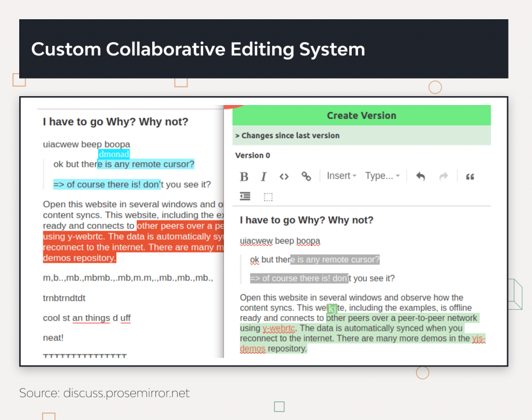Redo the last change with the redo arrow
The height and width of the screenshot is (420, 532).
tap(443, 176)
